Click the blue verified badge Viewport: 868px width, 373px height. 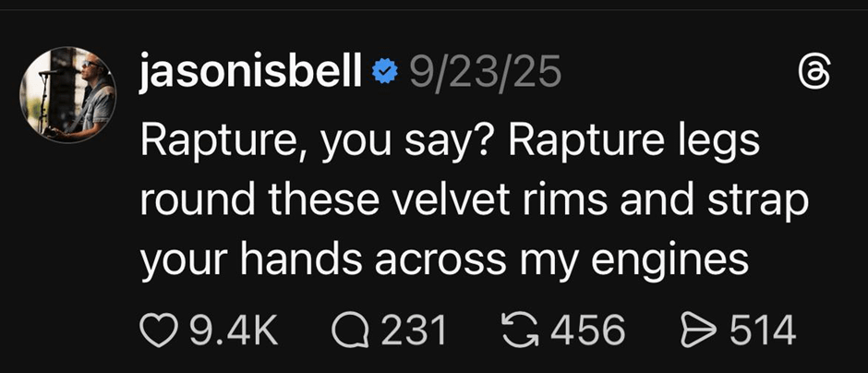click(383, 72)
